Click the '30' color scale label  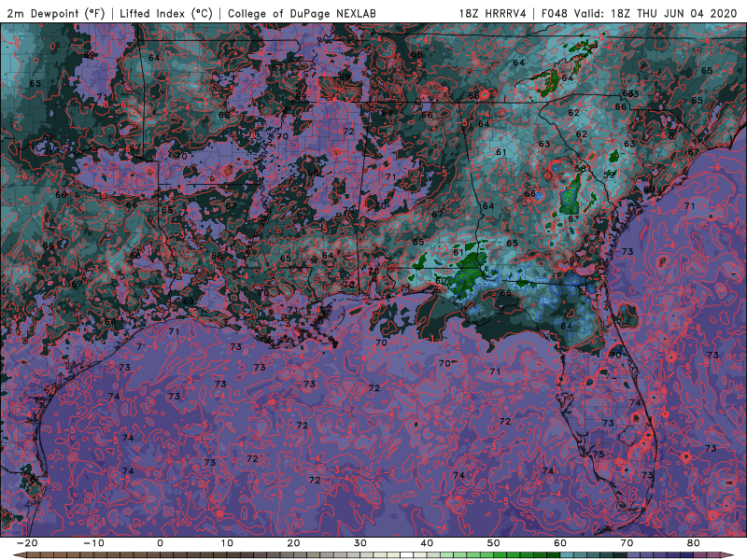(x=360, y=543)
